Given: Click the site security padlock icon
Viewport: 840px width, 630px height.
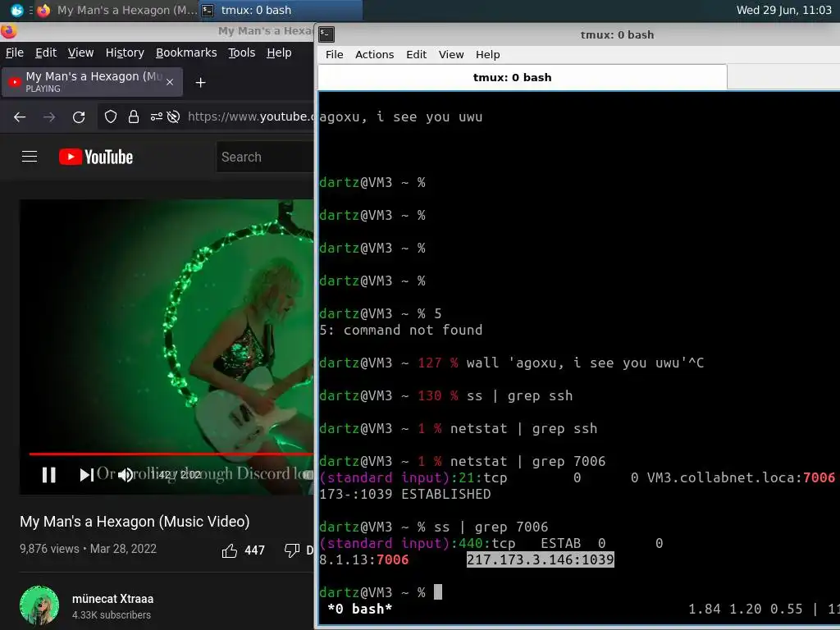Looking at the screenshot, I should click(x=134, y=116).
